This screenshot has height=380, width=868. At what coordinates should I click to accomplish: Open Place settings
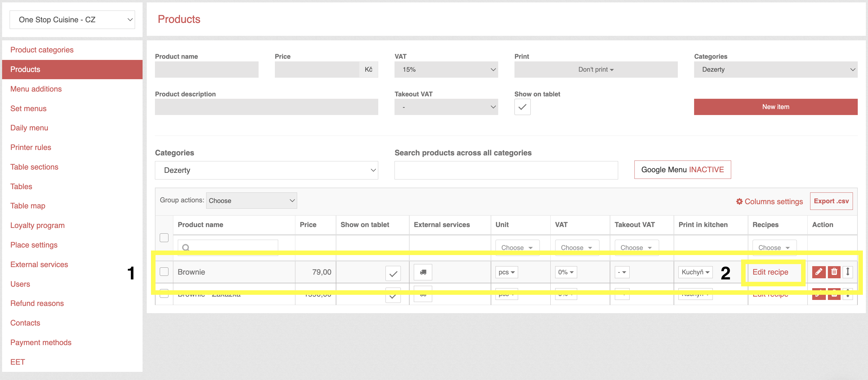pos(34,245)
